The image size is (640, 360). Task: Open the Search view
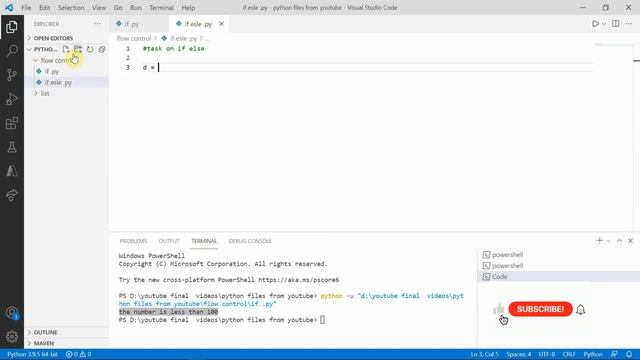point(12,51)
